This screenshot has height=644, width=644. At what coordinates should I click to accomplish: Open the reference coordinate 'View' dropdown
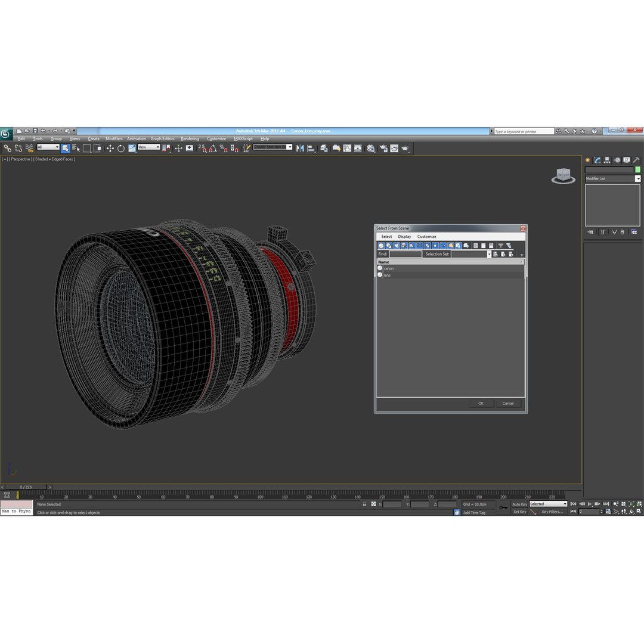(148, 147)
